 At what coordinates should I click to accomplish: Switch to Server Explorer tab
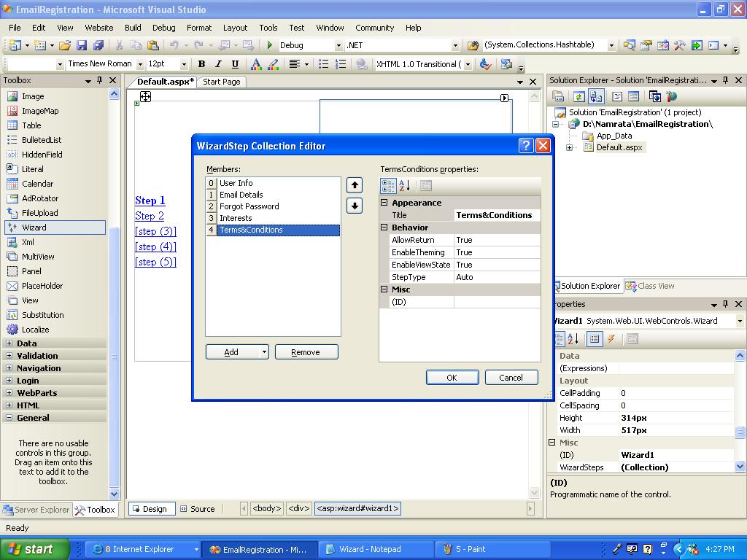point(36,510)
